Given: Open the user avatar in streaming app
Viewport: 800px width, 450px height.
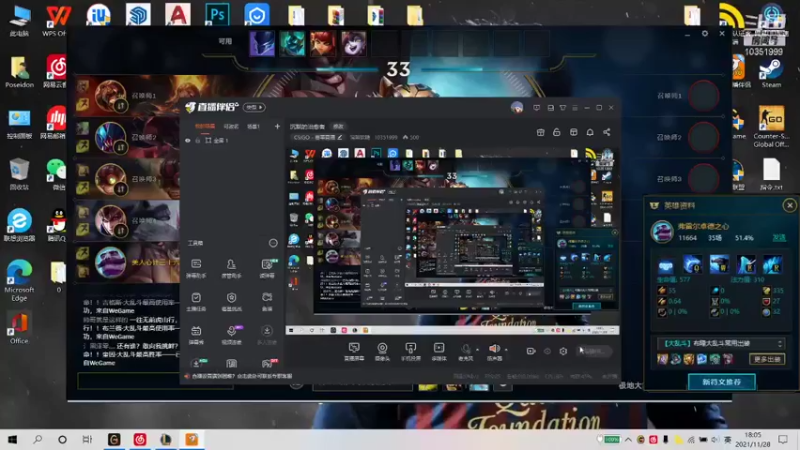Looking at the screenshot, I should pos(517,108).
